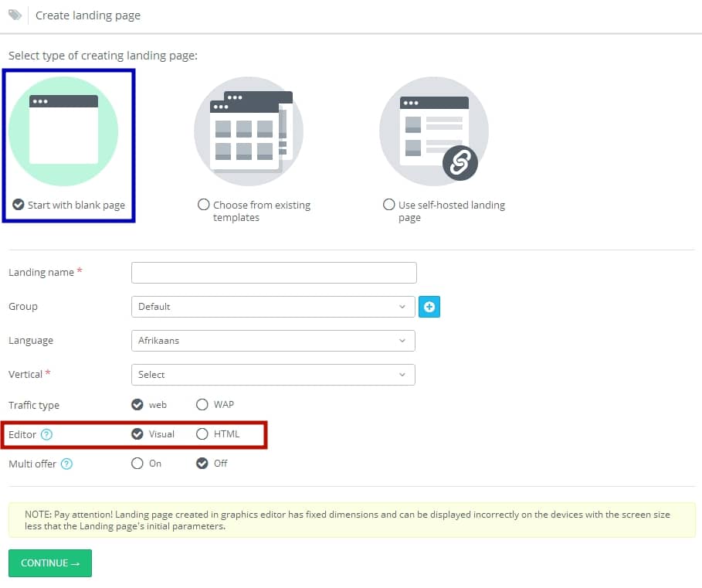Select the blank page illustration
The image size is (702, 588).
[63, 131]
